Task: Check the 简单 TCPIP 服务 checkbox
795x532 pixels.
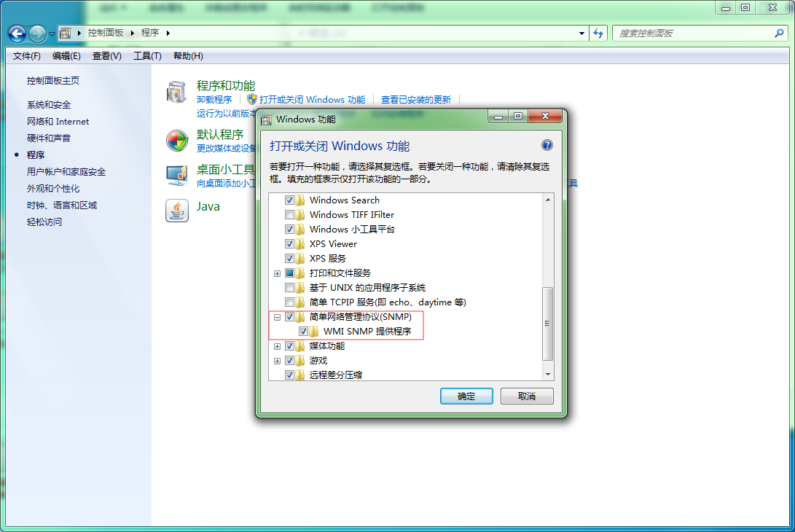Action: tap(290, 302)
